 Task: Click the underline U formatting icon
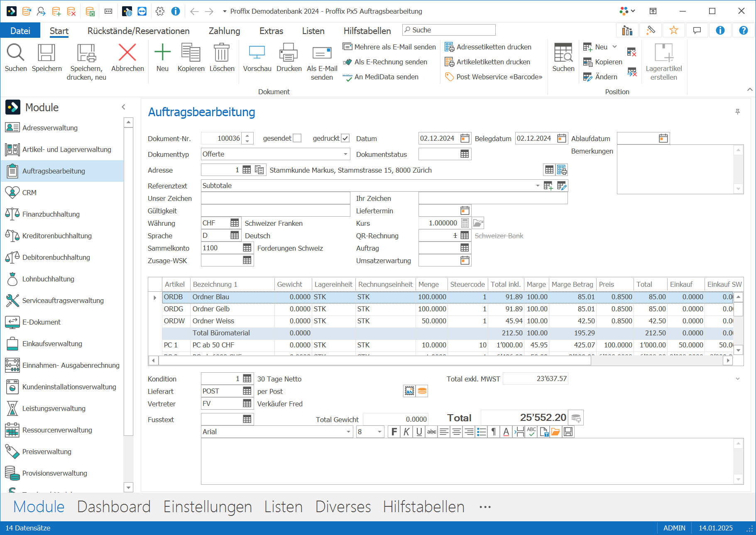pos(419,432)
